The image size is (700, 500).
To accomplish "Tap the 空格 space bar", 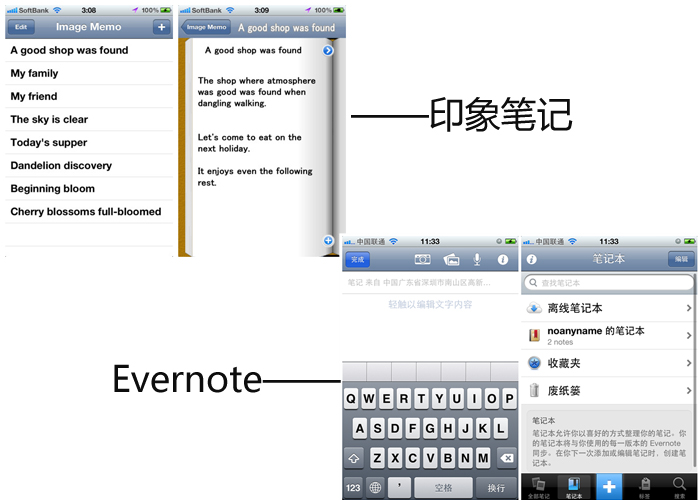I will coord(443,488).
